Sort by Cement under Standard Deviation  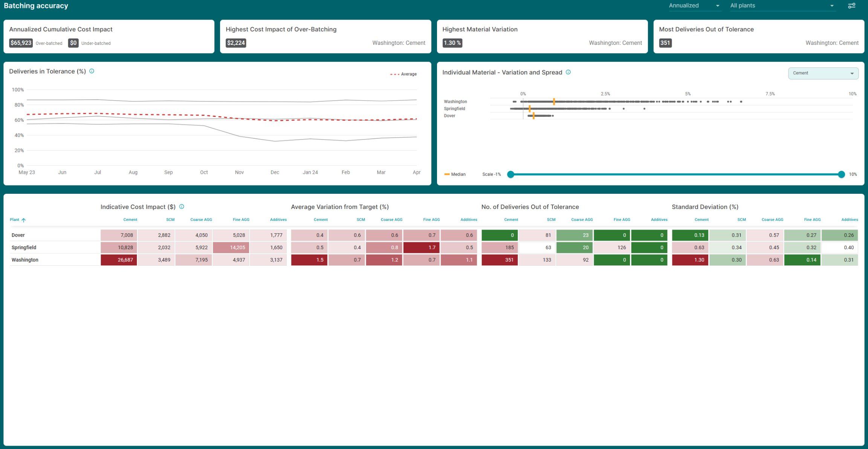(x=701, y=219)
